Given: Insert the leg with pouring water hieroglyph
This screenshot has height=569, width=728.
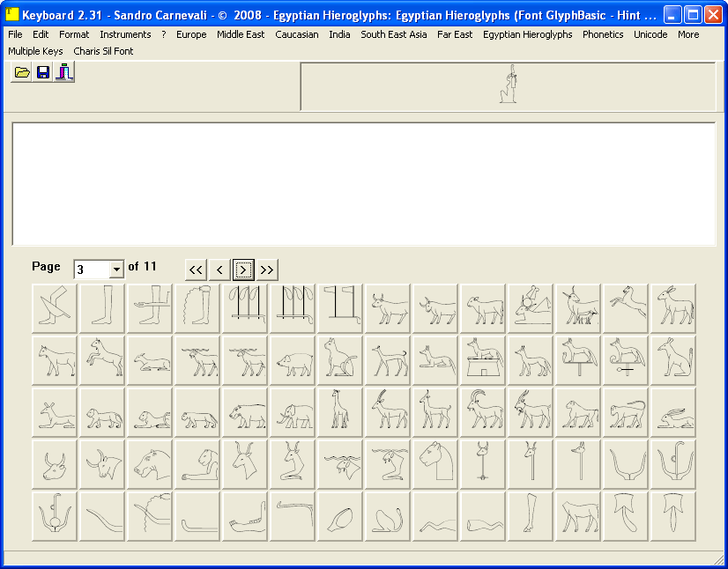Looking at the screenshot, I should [197, 308].
